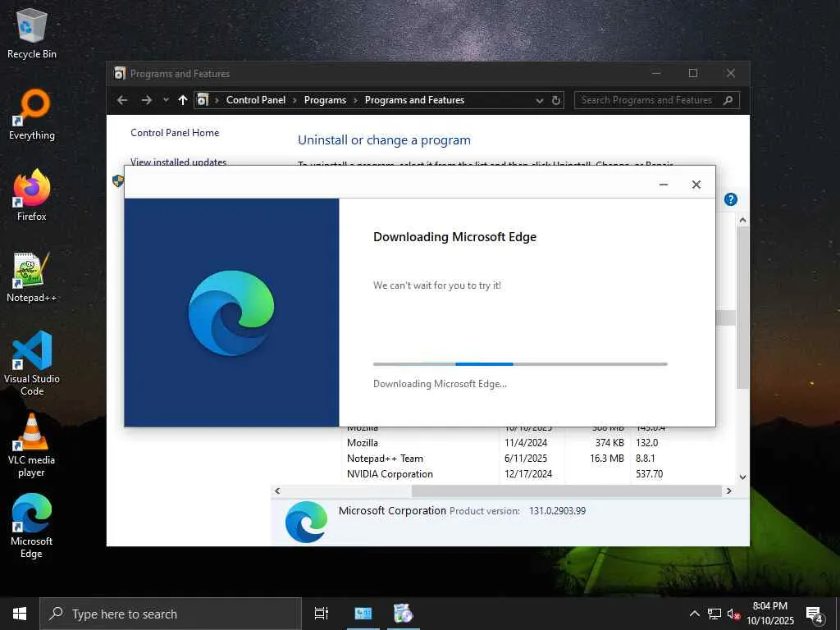The width and height of the screenshot is (840, 630).
Task: Close the Edge installer dialog
Action: [696, 185]
